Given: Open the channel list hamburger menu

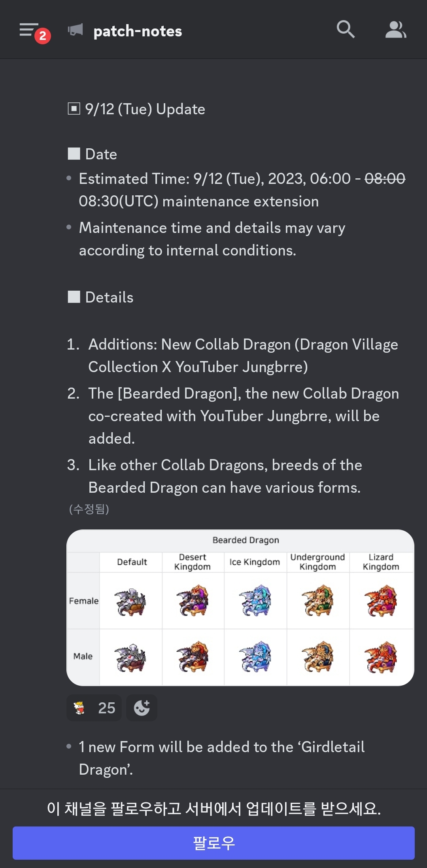Looking at the screenshot, I should tap(29, 30).
